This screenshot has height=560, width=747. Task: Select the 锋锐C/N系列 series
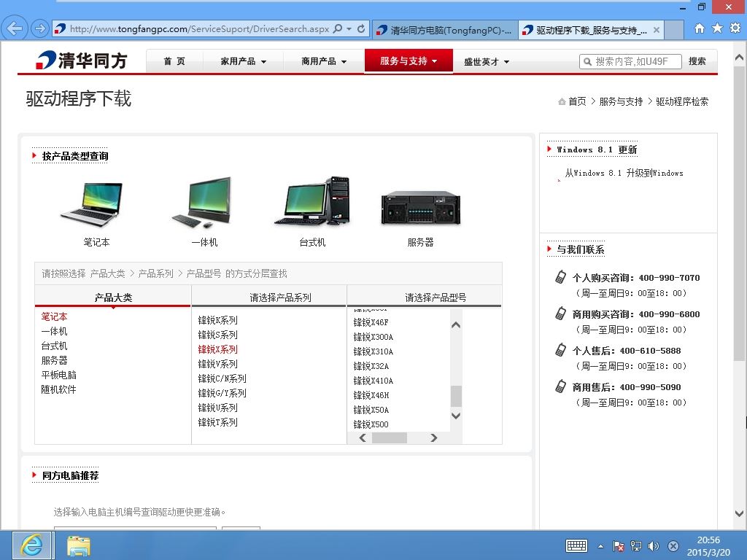click(x=222, y=378)
